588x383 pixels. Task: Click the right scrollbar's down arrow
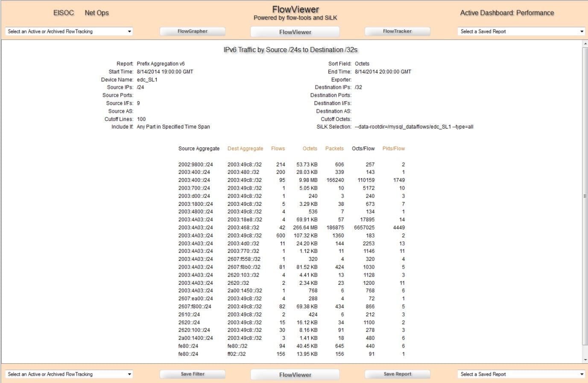(585, 359)
